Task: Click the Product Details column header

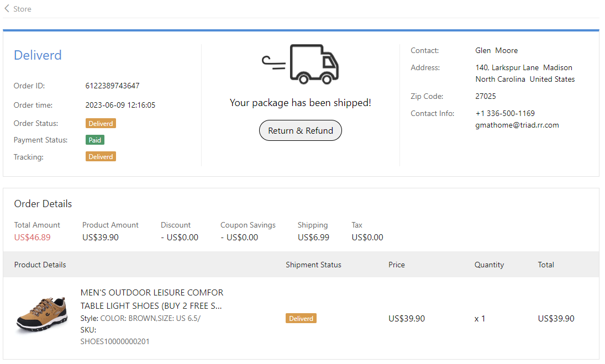Action: coord(40,265)
